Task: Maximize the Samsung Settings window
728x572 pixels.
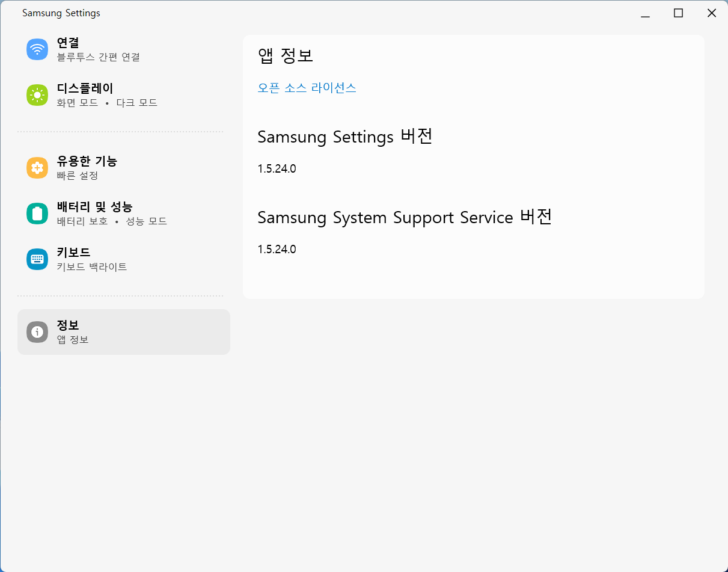Action: 678,13
